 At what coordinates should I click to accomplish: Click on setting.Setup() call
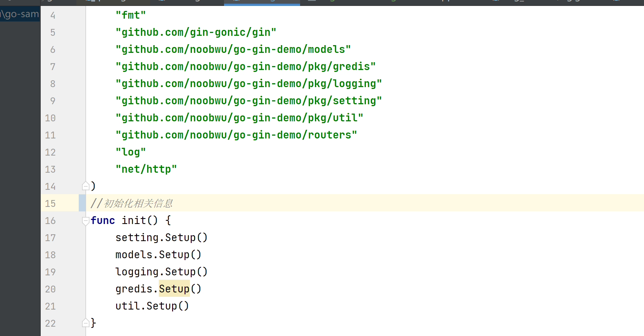[x=161, y=238]
